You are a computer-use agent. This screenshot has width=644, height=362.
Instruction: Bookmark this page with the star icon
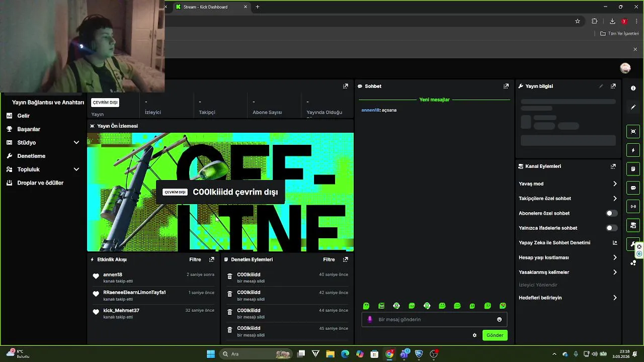coord(578,21)
